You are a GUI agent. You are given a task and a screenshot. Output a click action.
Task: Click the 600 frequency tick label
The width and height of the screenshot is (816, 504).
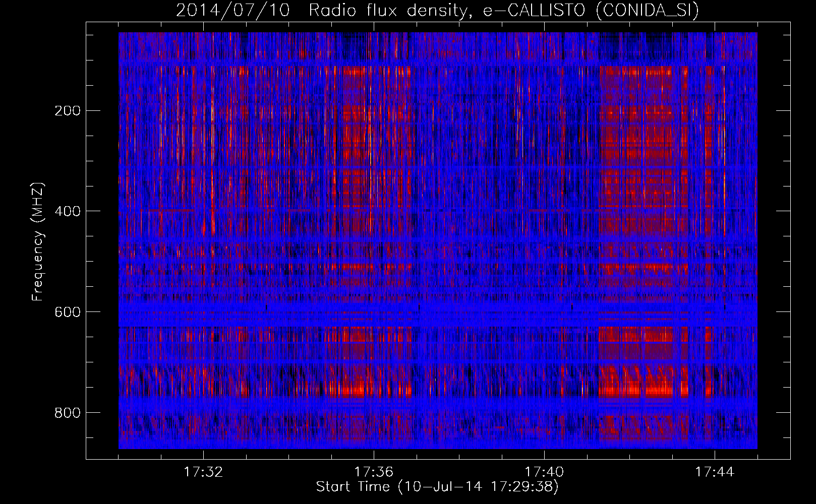pyautogui.click(x=67, y=312)
